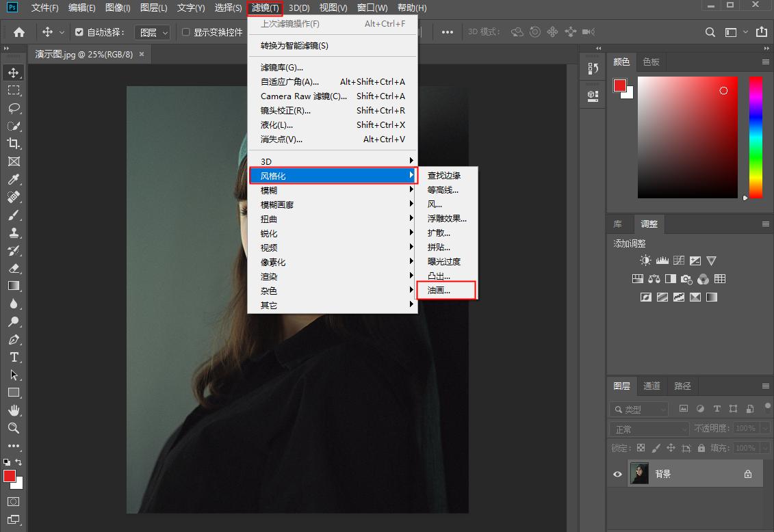The height and width of the screenshot is (532, 774).
Task: Close the 演示图.jpg document tab
Action: (142, 54)
